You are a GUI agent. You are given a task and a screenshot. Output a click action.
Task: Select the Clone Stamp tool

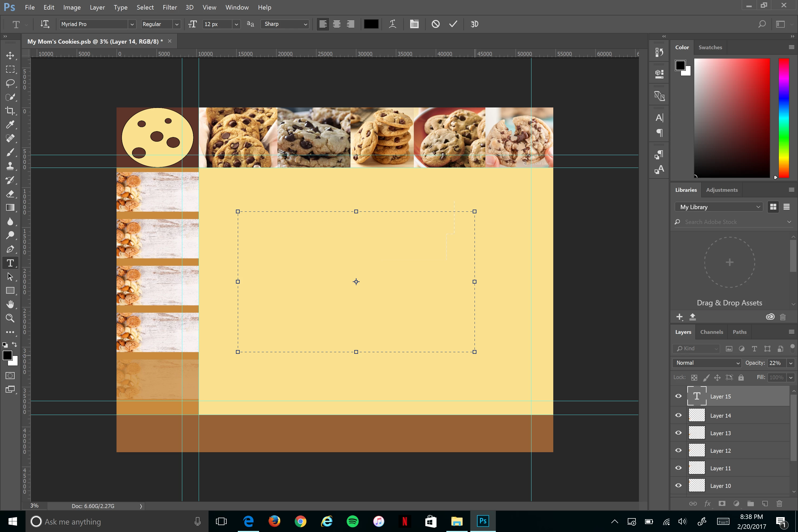coord(10,166)
